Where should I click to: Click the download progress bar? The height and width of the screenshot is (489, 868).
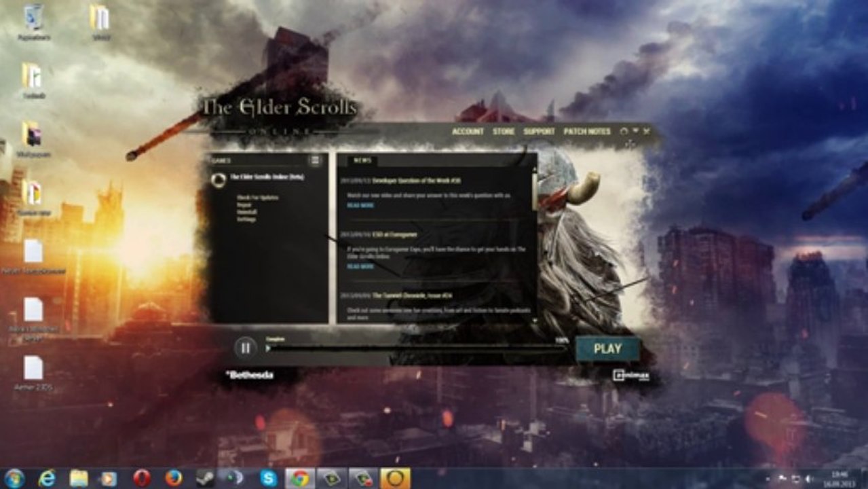tap(418, 348)
